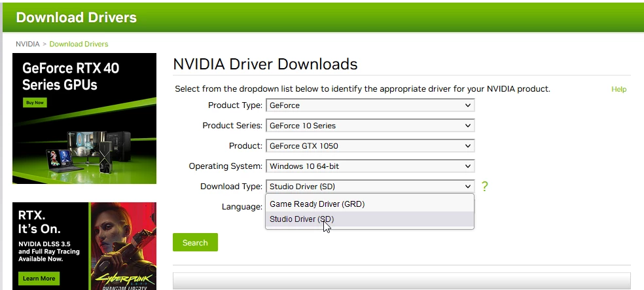
Task: Open the Product dropdown showing GeForce GTX 1050
Action: tap(370, 146)
